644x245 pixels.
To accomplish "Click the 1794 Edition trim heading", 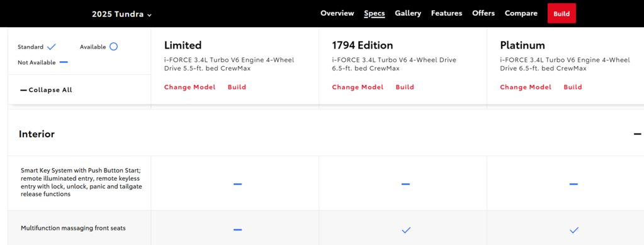I will [362, 45].
